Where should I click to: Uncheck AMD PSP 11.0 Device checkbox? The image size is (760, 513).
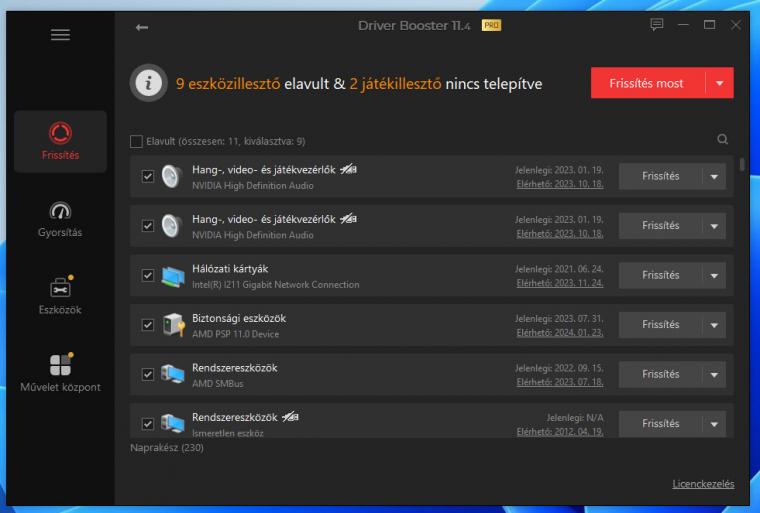(x=148, y=325)
